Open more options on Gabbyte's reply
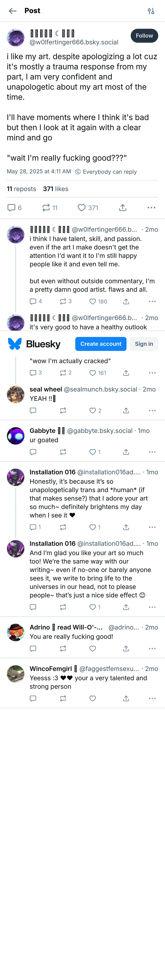Screen dimensions: 165x980 [152, 452]
